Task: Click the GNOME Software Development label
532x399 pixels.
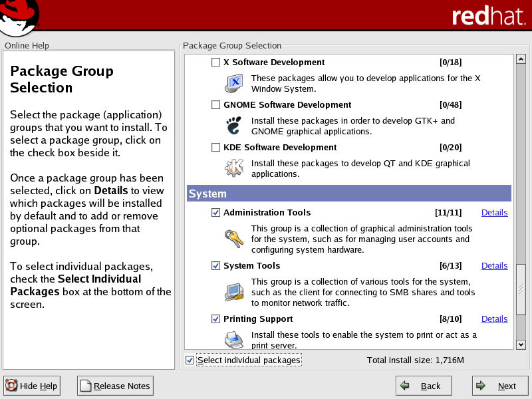Action: [x=287, y=104]
